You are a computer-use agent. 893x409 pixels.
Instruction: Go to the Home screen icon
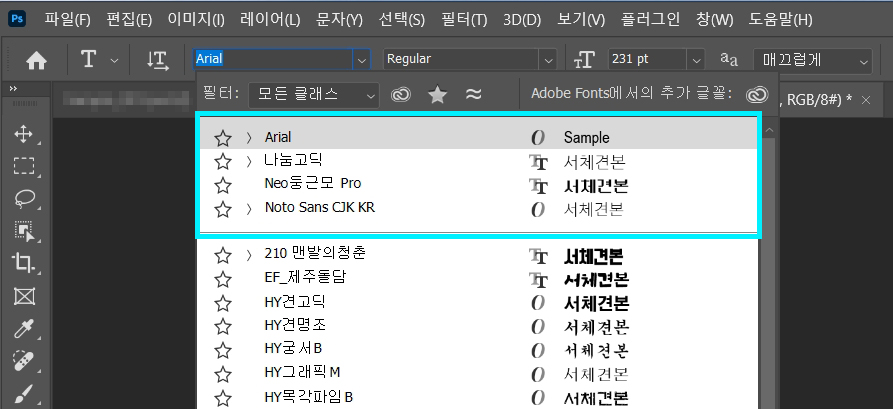coord(36,59)
